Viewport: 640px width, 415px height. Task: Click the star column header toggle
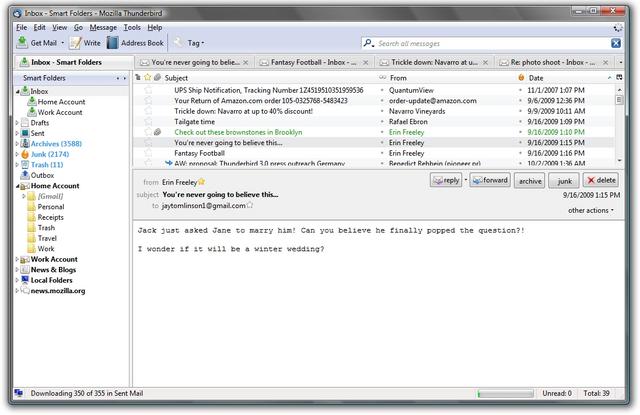tap(147, 78)
